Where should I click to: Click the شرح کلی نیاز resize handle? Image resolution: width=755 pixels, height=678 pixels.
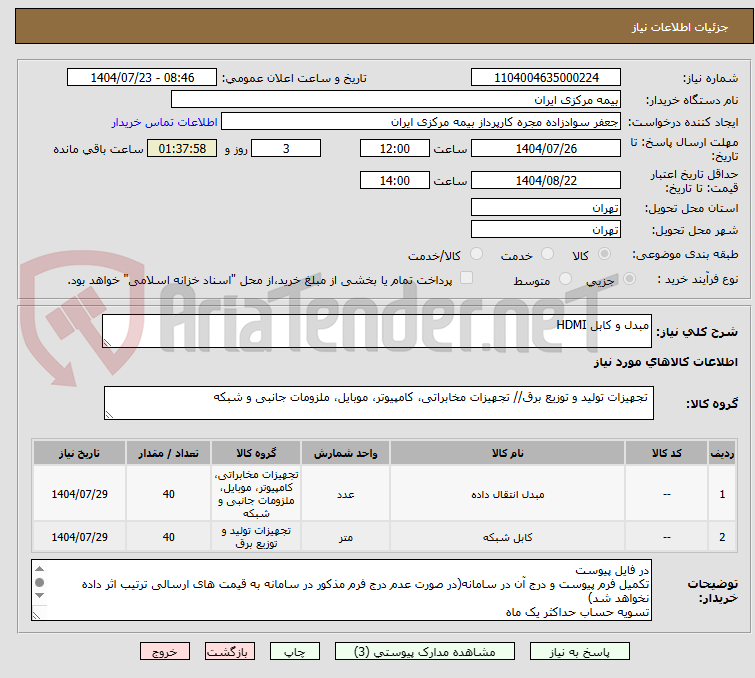(107, 342)
